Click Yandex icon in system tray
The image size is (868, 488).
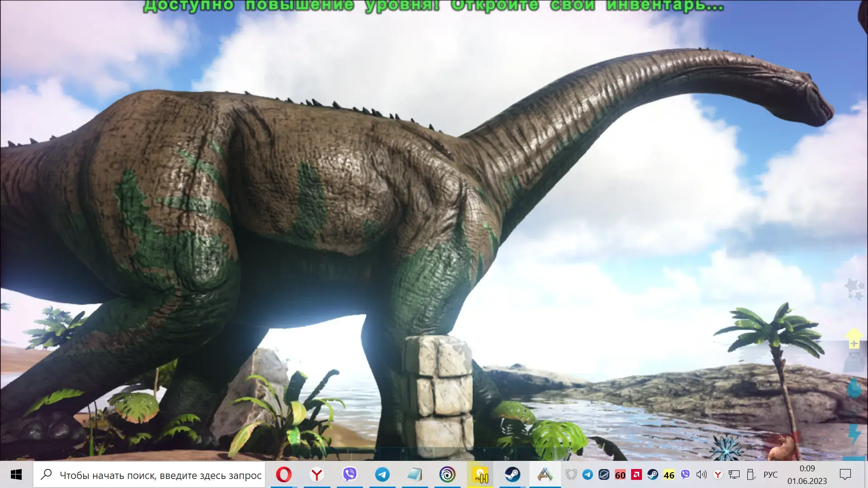tap(718, 474)
